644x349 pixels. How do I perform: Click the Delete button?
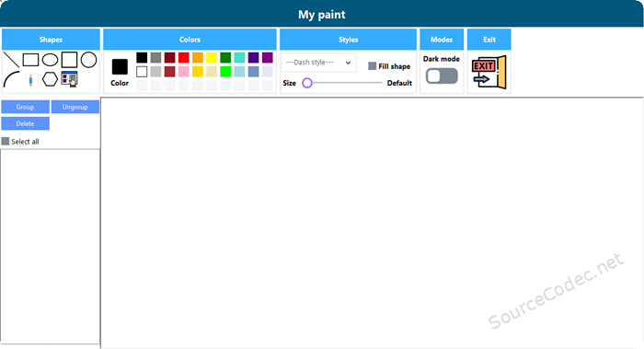(x=26, y=123)
